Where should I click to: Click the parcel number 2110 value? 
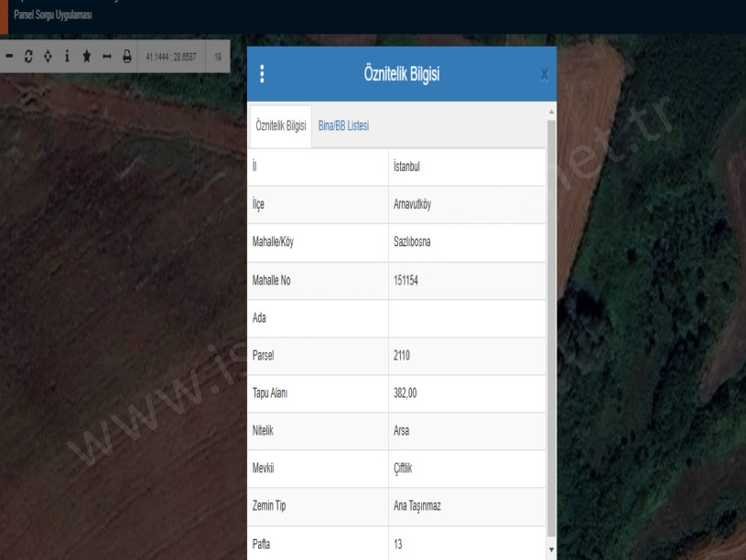tap(403, 356)
